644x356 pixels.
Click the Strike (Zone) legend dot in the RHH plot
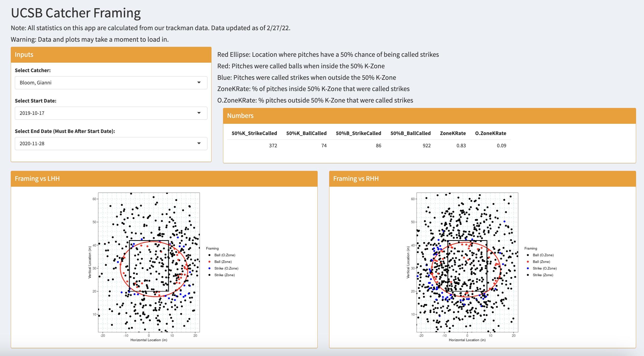tap(528, 275)
